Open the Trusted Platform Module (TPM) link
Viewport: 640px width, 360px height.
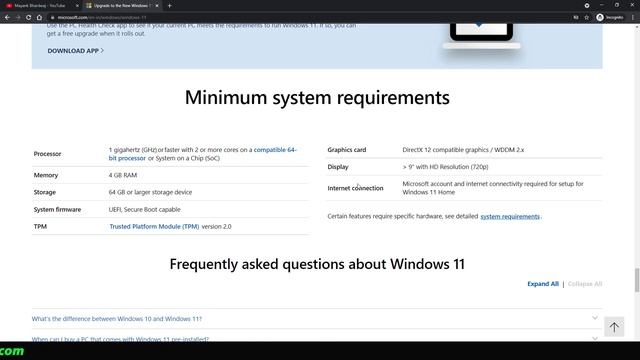154,226
